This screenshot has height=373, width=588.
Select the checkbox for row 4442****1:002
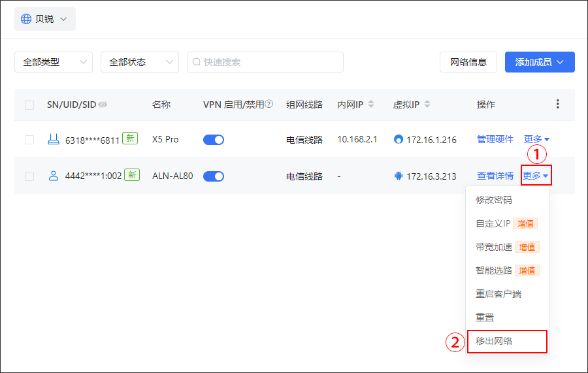coord(29,176)
